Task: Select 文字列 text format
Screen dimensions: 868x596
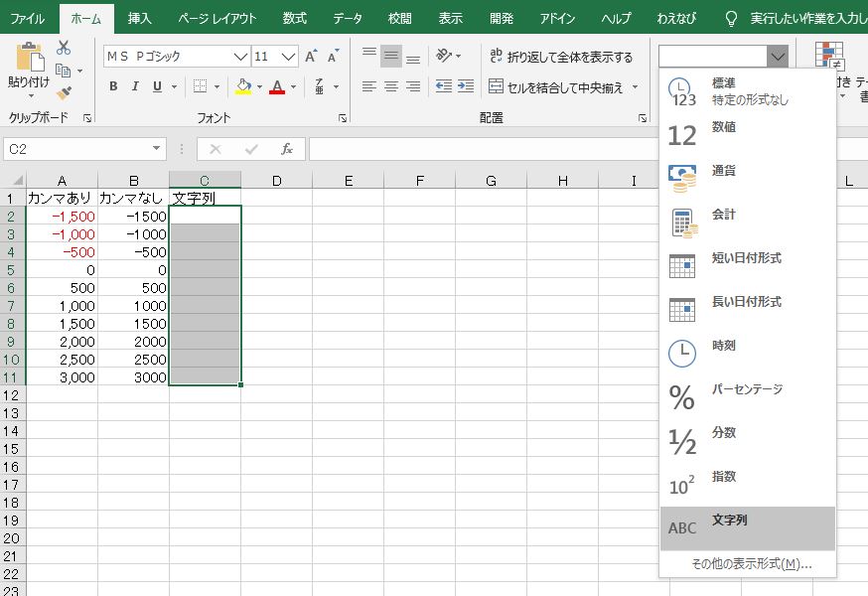Action: pyautogui.click(x=747, y=528)
